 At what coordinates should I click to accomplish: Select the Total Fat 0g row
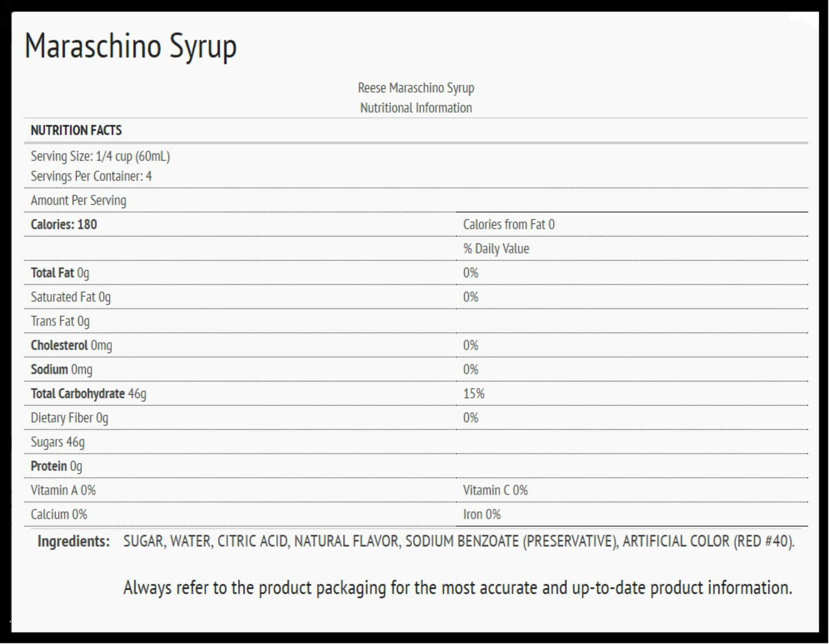tap(60, 273)
